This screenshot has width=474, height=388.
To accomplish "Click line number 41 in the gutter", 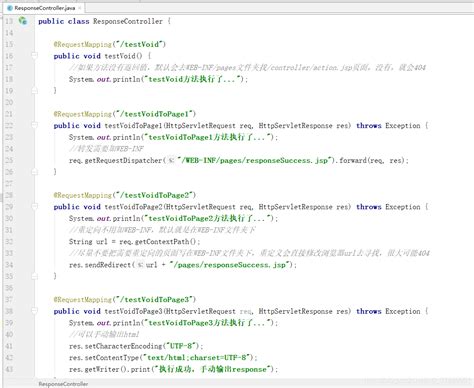I will [9, 346].
